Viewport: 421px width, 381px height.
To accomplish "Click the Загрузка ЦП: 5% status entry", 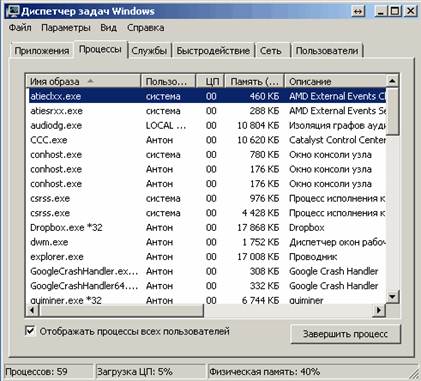I will pos(150,371).
